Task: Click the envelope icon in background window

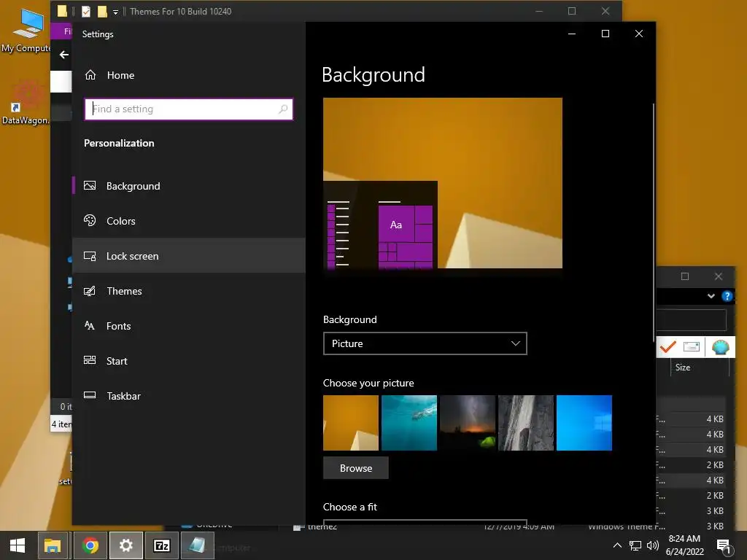Action: [692, 346]
